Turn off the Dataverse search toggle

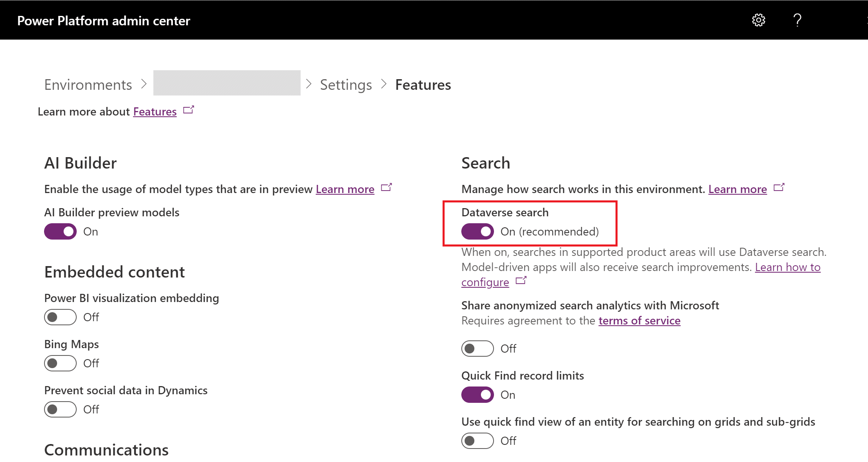[x=478, y=231]
